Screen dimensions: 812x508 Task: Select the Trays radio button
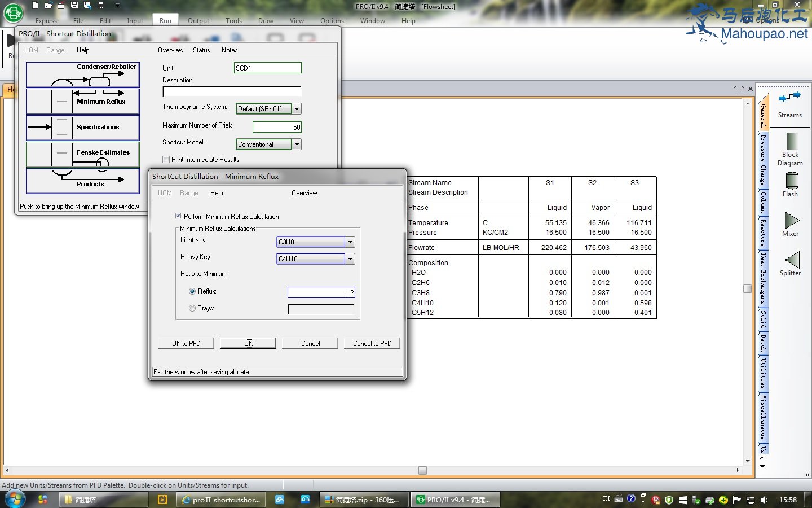[192, 308]
